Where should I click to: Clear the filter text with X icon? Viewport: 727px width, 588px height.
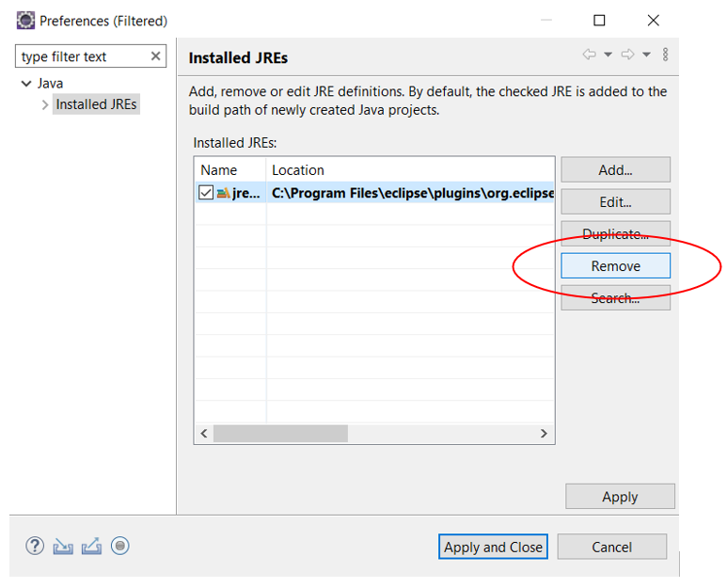click(x=156, y=56)
